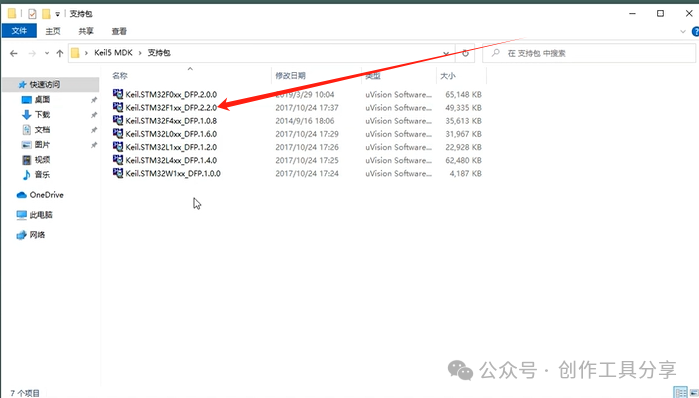
Task: Open recent locations dropdown arrow
Action: coord(47,53)
